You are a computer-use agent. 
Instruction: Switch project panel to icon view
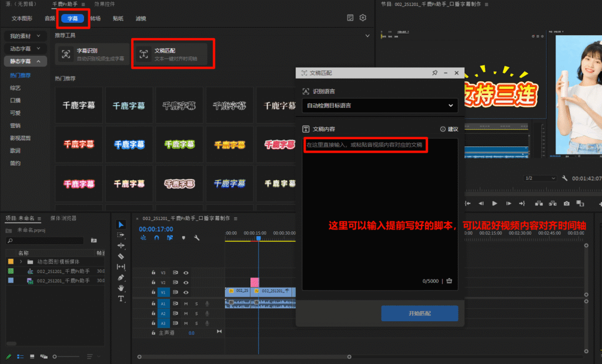(x=32, y=356)
